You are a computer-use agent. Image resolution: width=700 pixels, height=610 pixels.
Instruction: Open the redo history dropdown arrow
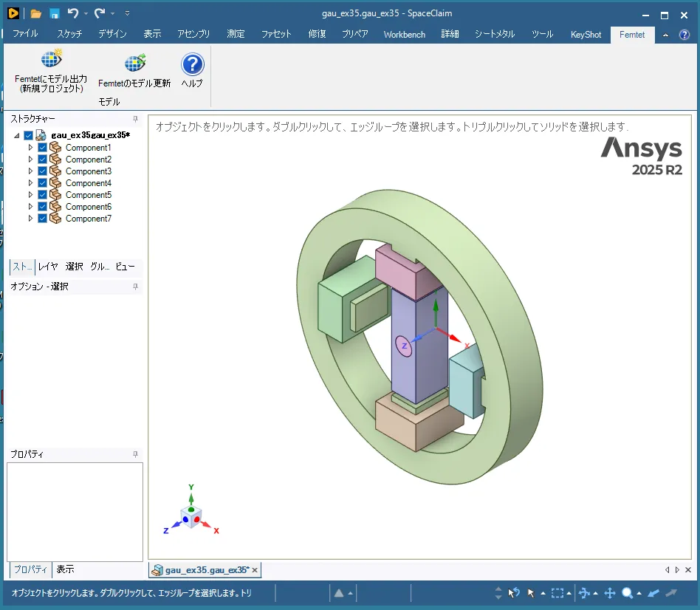[x=112, y=14]
